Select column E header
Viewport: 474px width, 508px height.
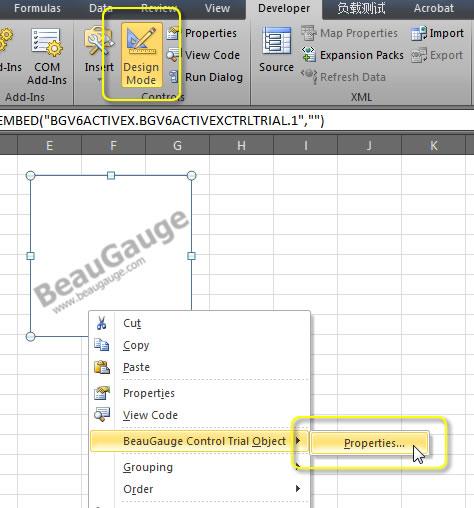[49, 146]
